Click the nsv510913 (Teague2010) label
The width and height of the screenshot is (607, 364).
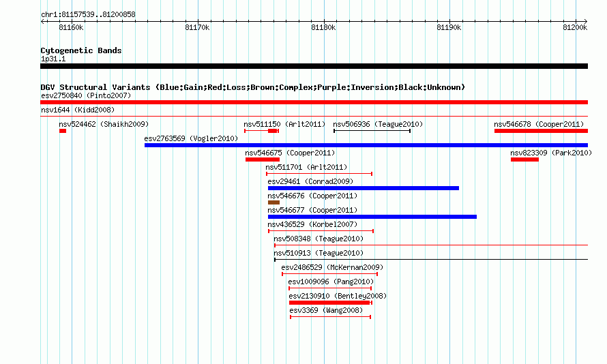(x=319, y=253)
